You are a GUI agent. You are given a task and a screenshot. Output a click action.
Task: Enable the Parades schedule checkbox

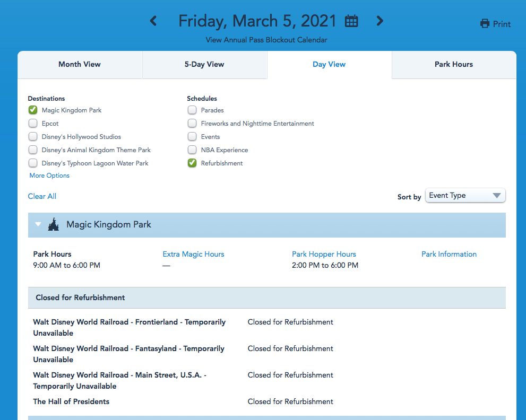tap(192, 110)
